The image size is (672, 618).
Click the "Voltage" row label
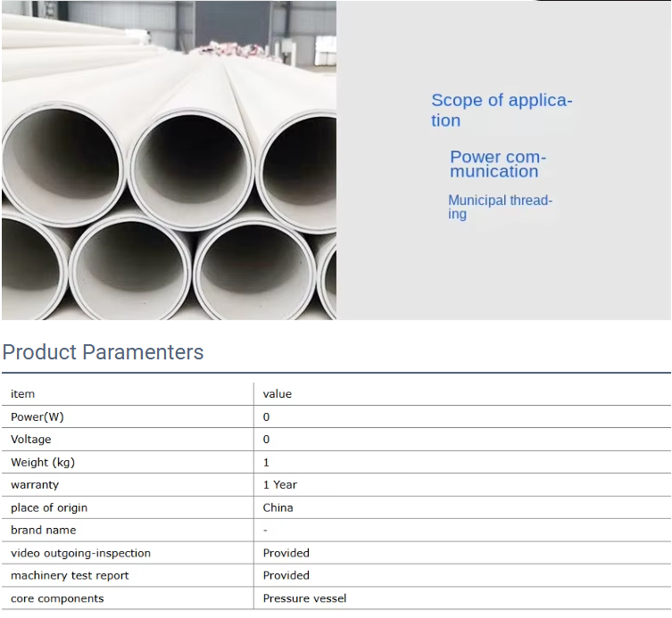[x=31, y=440]
